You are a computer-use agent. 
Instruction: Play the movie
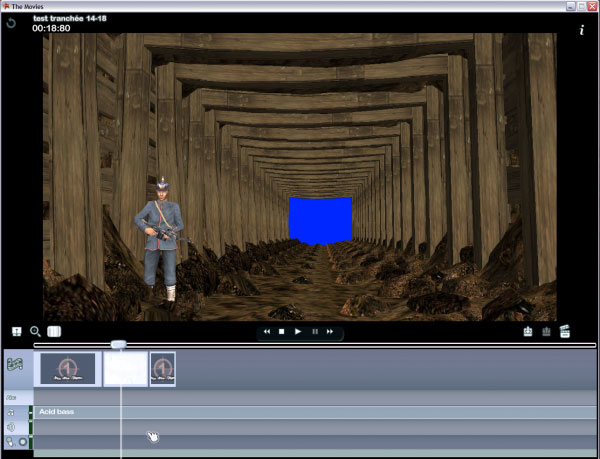[298, 332]
